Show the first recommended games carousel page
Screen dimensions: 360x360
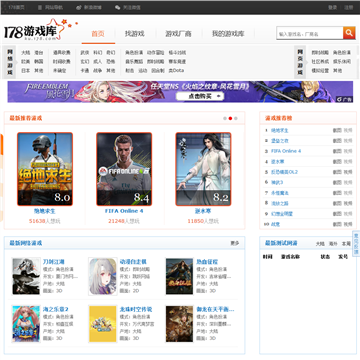click(225, 118)
